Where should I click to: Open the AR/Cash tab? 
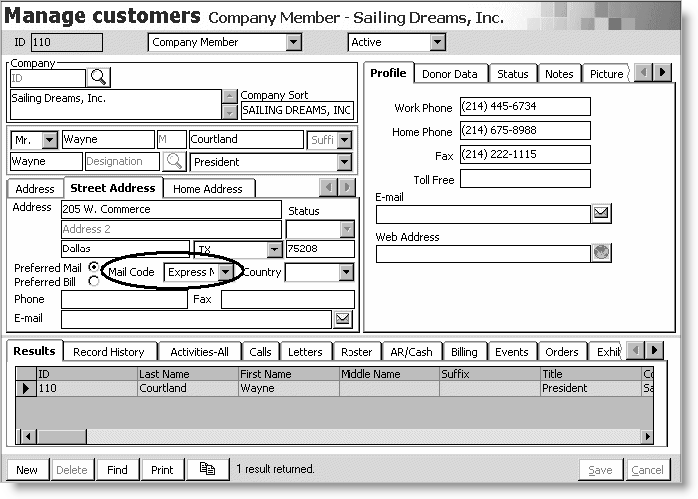tap(411, 352)
